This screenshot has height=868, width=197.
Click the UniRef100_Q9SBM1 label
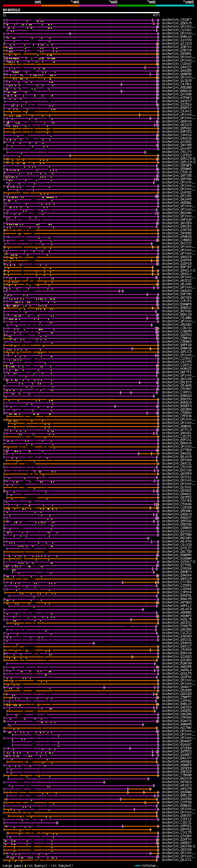pos(177,54)
